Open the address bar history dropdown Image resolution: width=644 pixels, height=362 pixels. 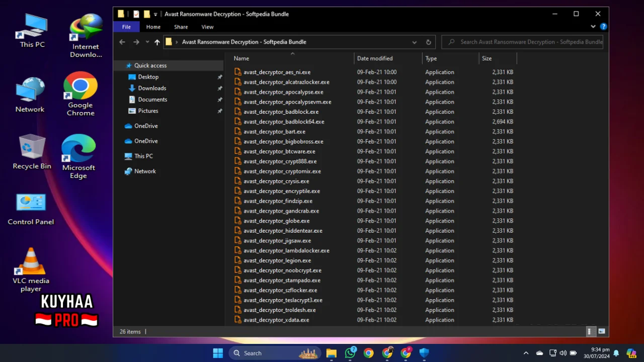[414, 42]
